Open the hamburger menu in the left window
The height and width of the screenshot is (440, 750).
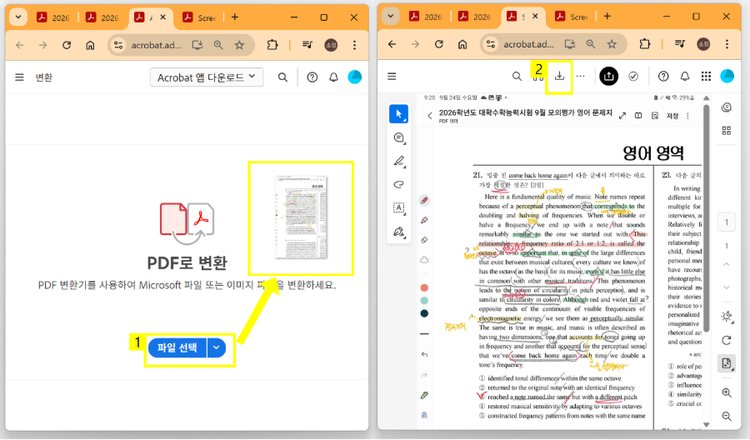[19, 77]
